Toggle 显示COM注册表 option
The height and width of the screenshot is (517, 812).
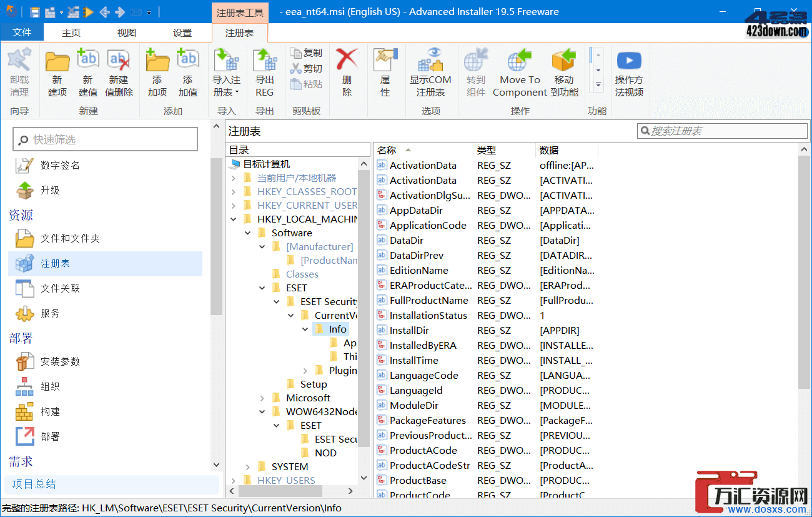pyautogui.click(x=430, y=73)
